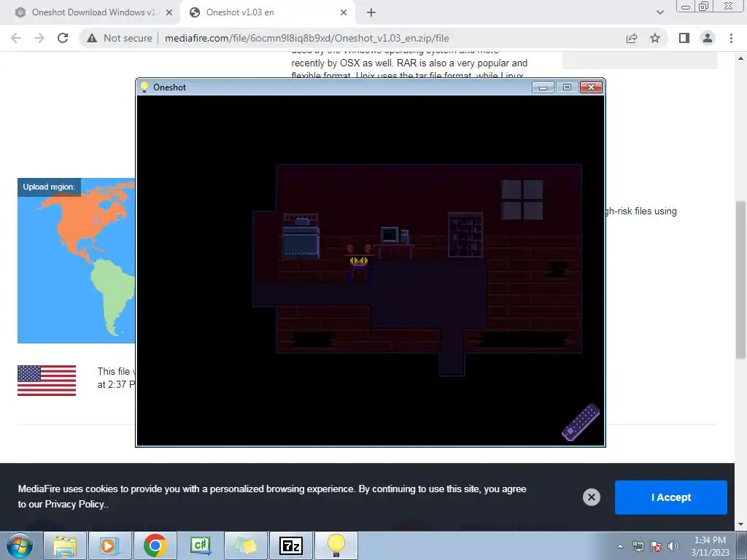
Task: Restore down the Chrome browser window
Action: (704, 6)
